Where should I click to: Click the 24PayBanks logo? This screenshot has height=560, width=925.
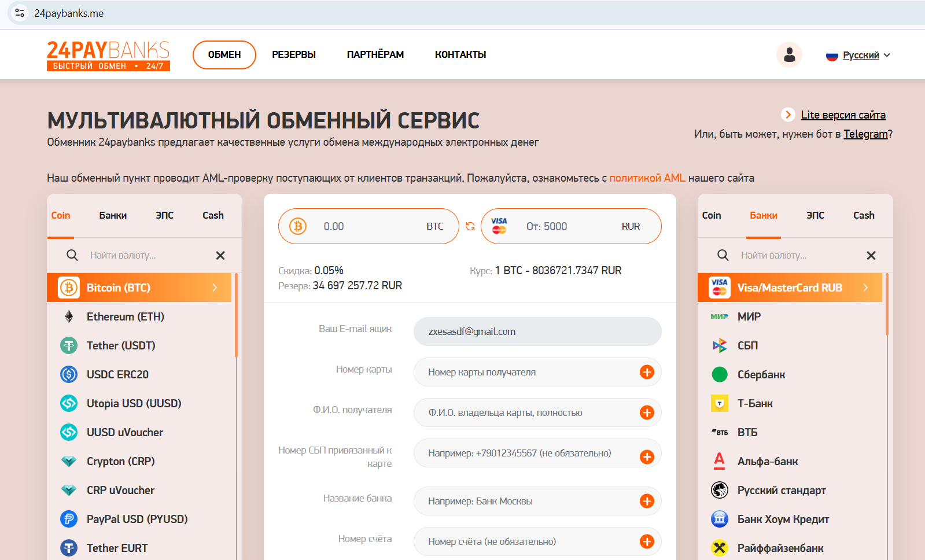108,55
